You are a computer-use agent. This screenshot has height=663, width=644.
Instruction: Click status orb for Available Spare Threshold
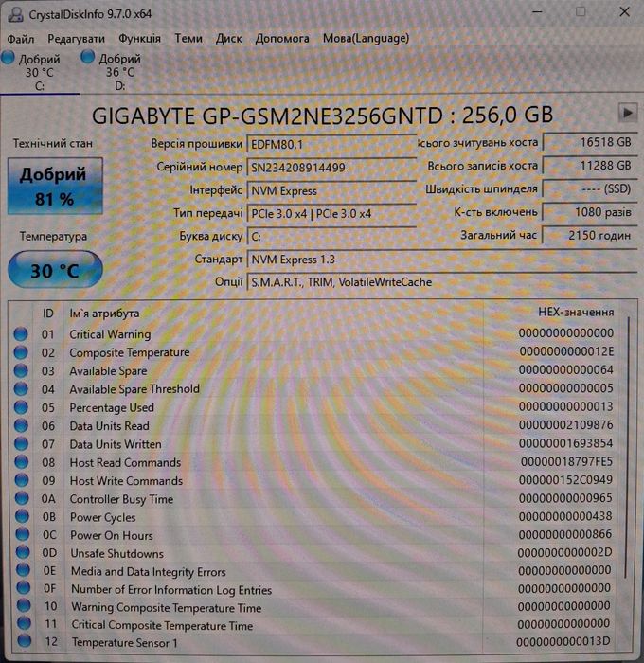(21, 389)
